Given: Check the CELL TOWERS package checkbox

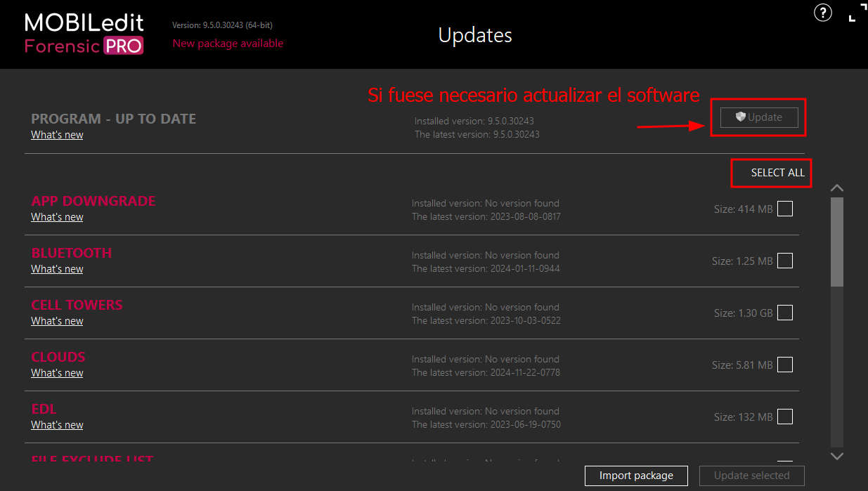Looking at the screenshot, I should click(x=785, y=313).
